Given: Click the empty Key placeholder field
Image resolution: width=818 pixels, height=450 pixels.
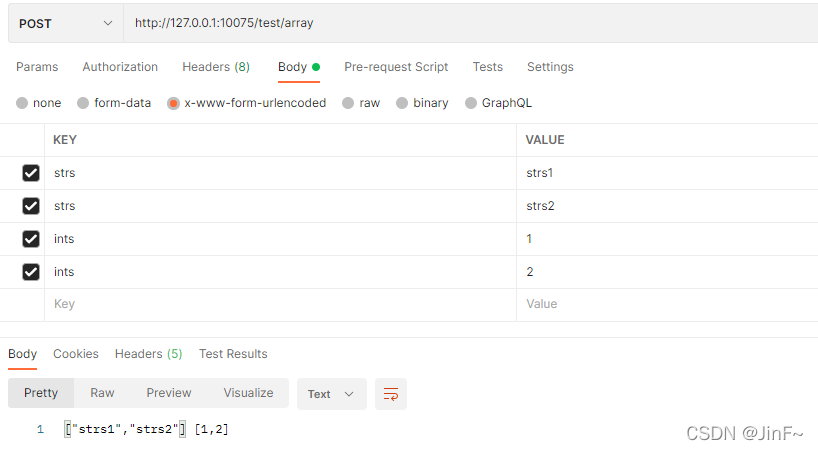Looking at the screenshot, I should [x=281, y=304].
